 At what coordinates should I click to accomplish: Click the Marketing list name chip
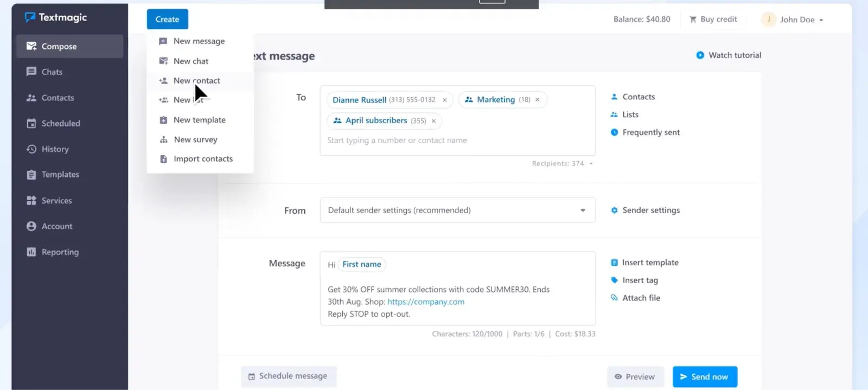pyautogui.click(x=496, y=100)
